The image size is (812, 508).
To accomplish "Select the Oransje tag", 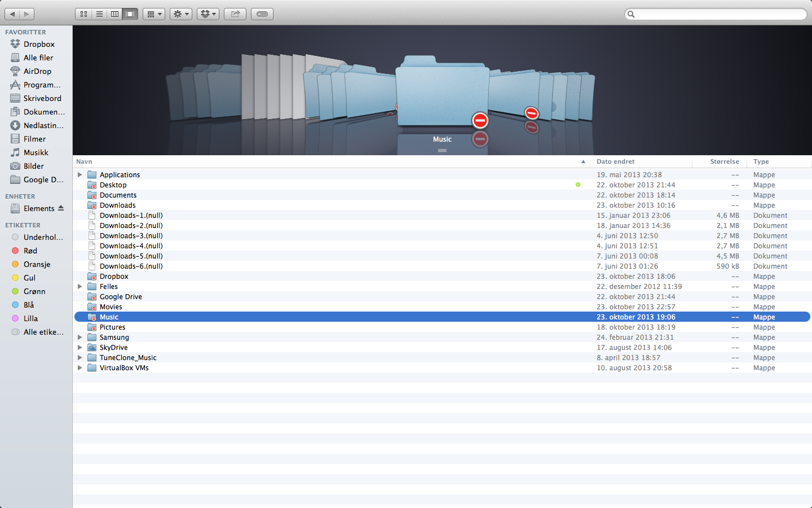I will [x=36, y=264].
